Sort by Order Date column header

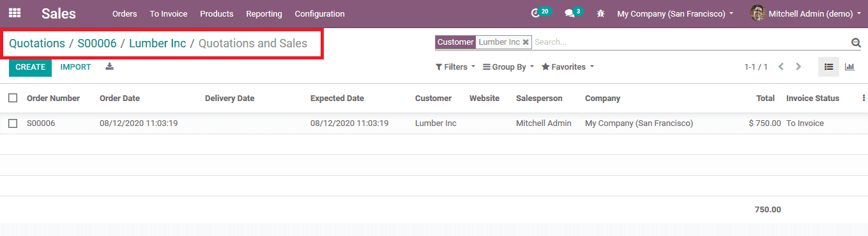click(119, 98)
